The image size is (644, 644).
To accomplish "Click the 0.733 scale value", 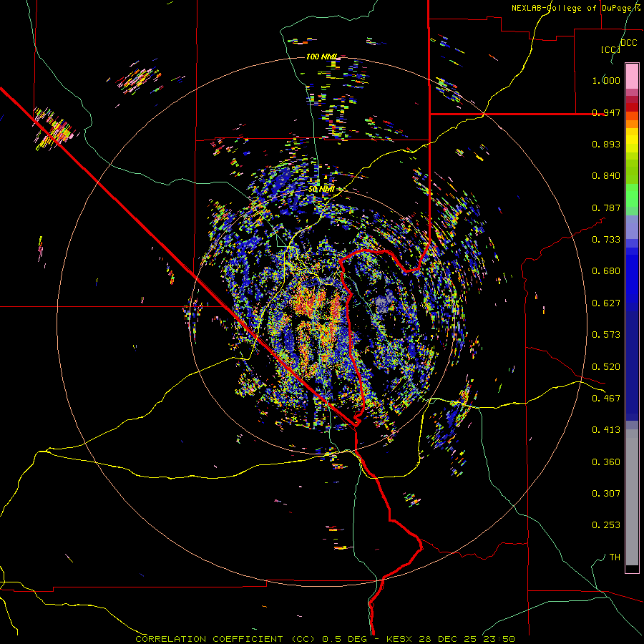I will 606,240.
